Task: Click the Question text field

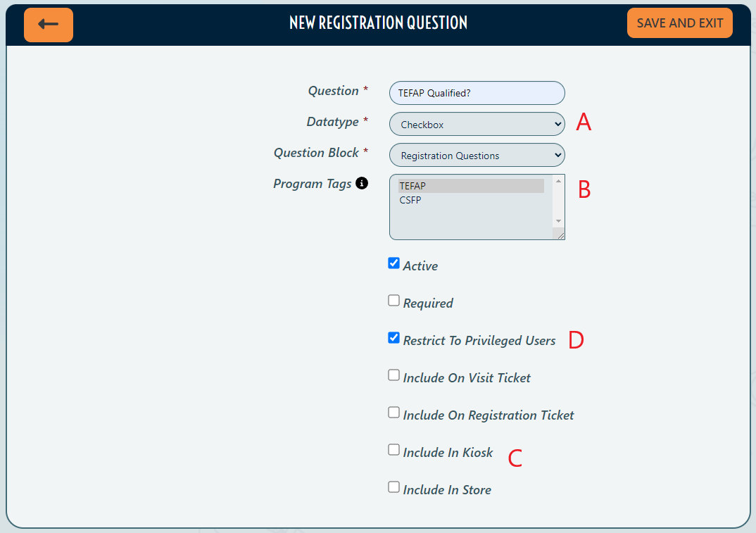Action: click(x=477, y=93)
